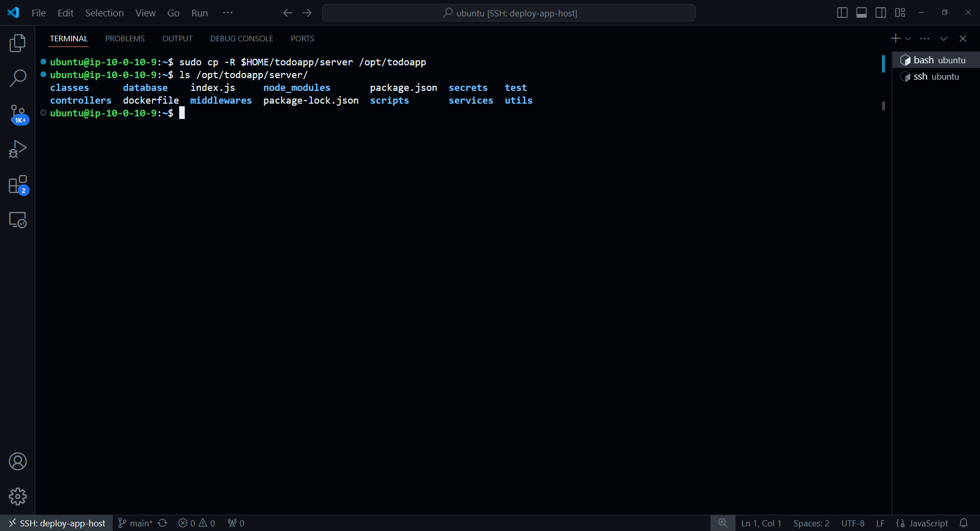980x531 pixels.
Task: Open the Search view in activity bar
Action: (17, 78)
